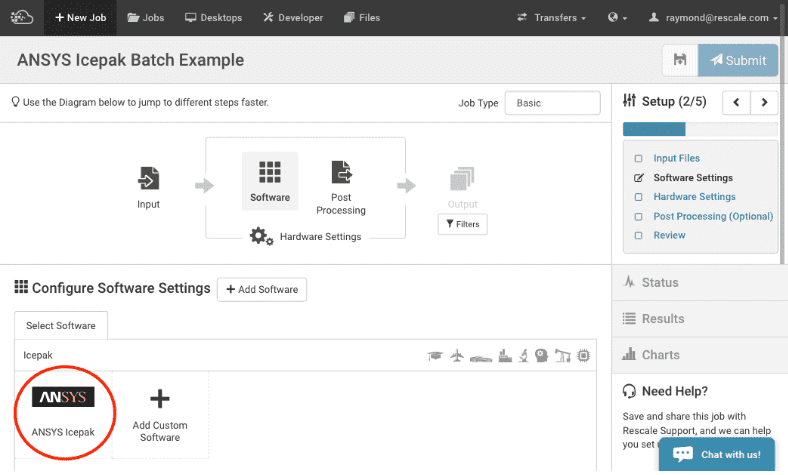The width and height of the screenshot is (788, 475).
Task: Click the Rescale cloud logo
Action: pyautogui.click(x=22, y=18)
